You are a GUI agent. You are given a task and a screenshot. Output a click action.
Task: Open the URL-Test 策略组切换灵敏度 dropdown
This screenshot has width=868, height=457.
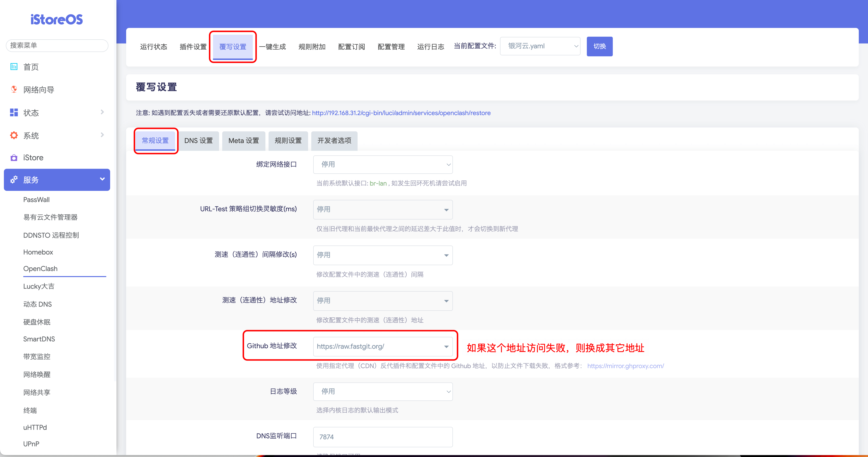383,210
